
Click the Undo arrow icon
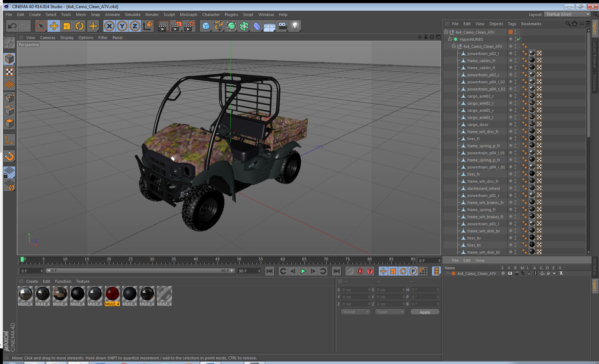point(12,26)
